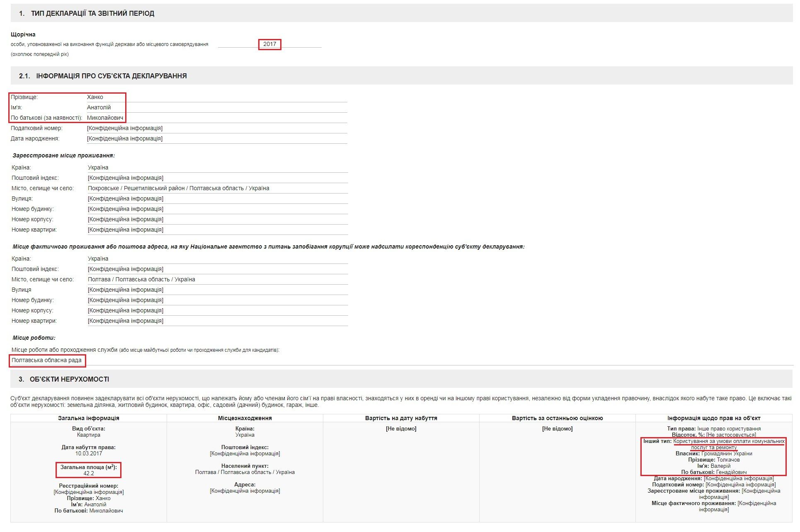
Task: Click the reporting year 2017 field
Action: coord(269,44)
